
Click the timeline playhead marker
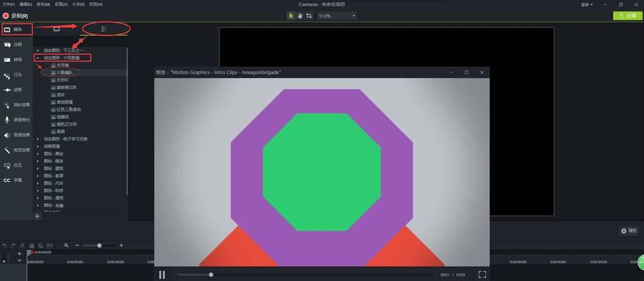tap(30, 253)
